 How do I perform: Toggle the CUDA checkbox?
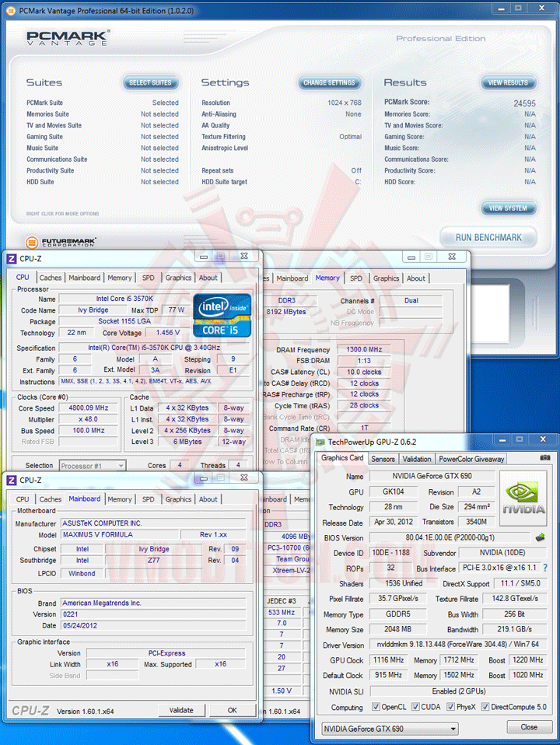pyautogui.click(x=415, y=707)
